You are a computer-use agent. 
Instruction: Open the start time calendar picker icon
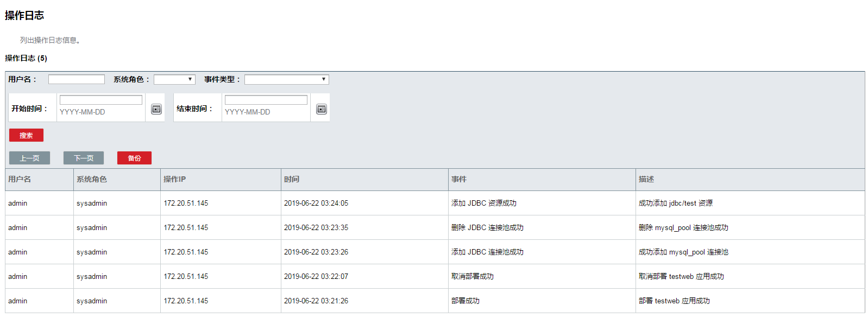[156, 109]
